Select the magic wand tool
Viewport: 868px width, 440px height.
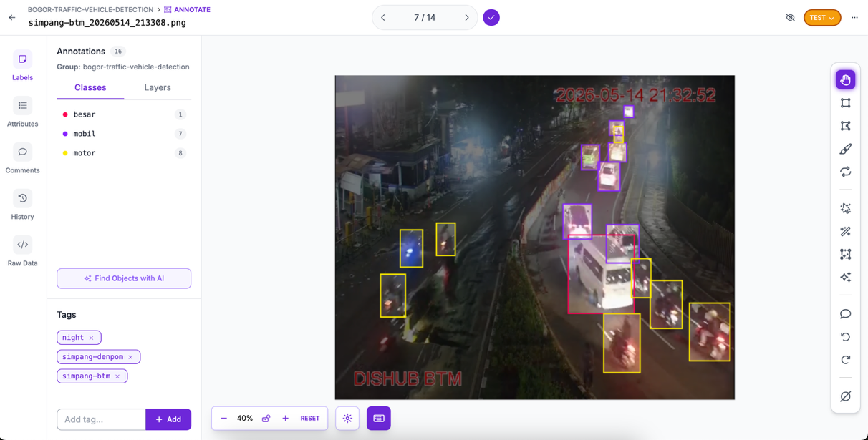pos(845,231)
